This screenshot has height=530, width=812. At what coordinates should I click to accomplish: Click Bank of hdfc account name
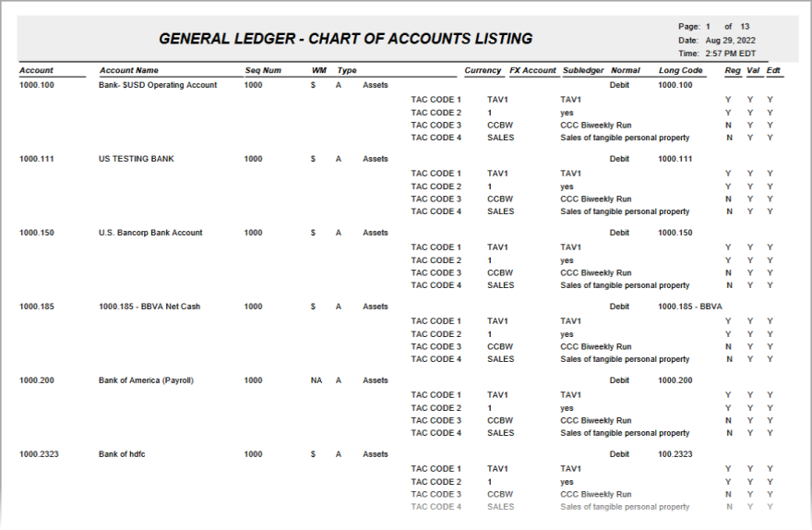[122, 454]
